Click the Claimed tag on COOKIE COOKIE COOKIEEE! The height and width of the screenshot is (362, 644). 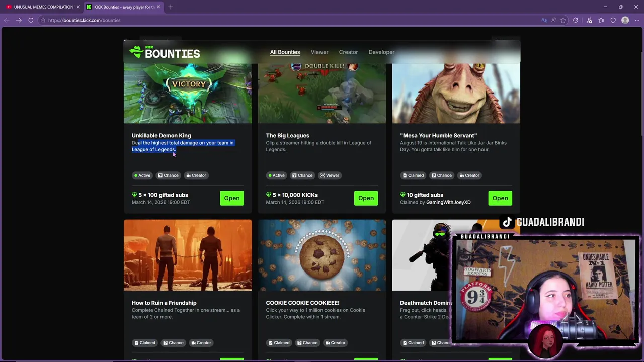279,343
